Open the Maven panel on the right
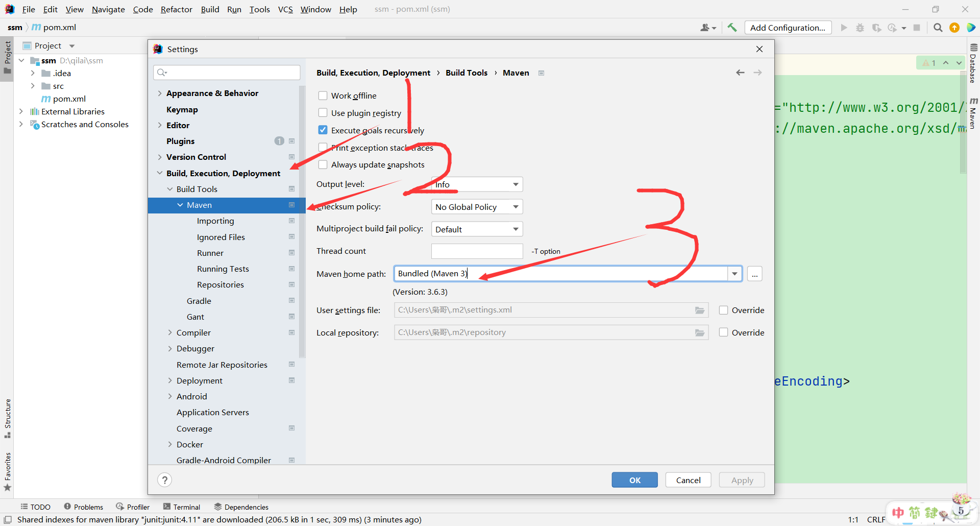Viewport: 980px width, 526px height. pos(974,117)
